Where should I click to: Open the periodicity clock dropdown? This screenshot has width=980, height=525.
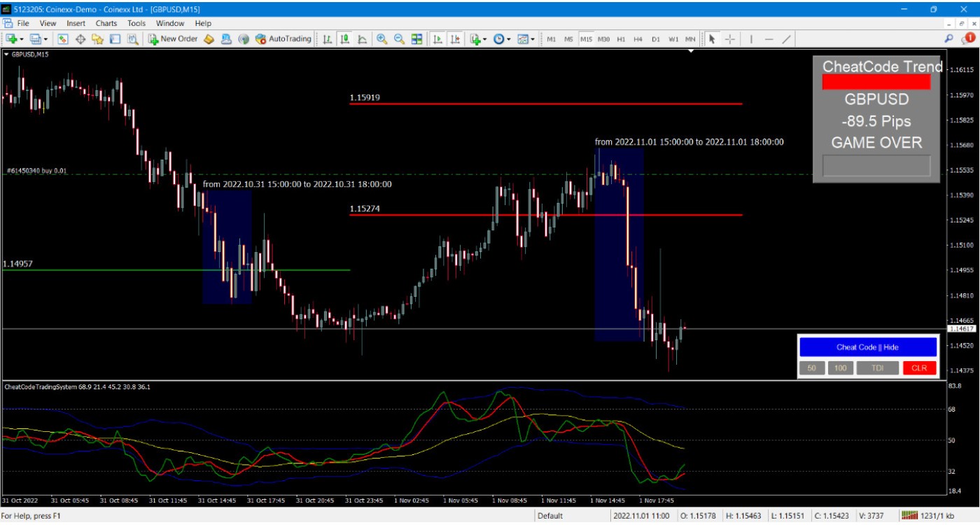tap(508, 39)
